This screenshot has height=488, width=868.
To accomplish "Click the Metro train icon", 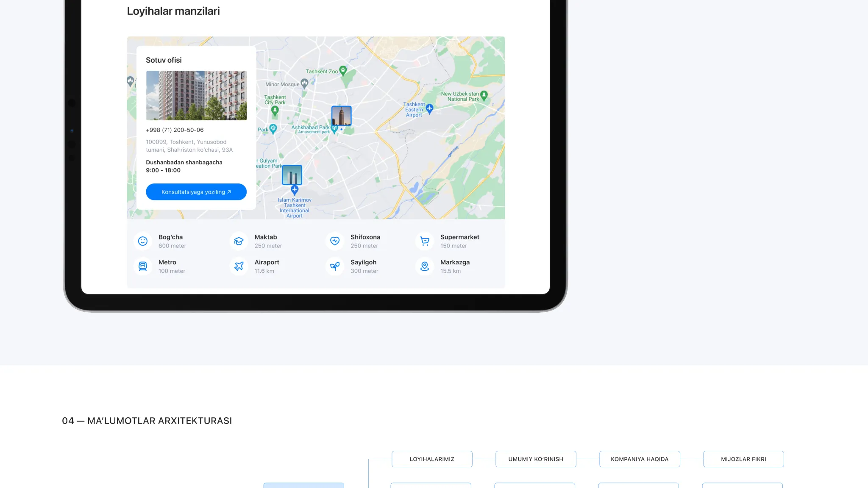I will pyautogui.click(x=143, y=266).
